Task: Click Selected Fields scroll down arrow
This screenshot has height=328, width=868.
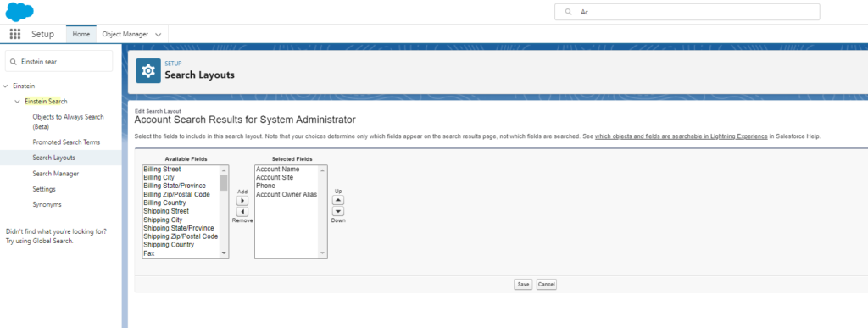Action: point(323,253)
